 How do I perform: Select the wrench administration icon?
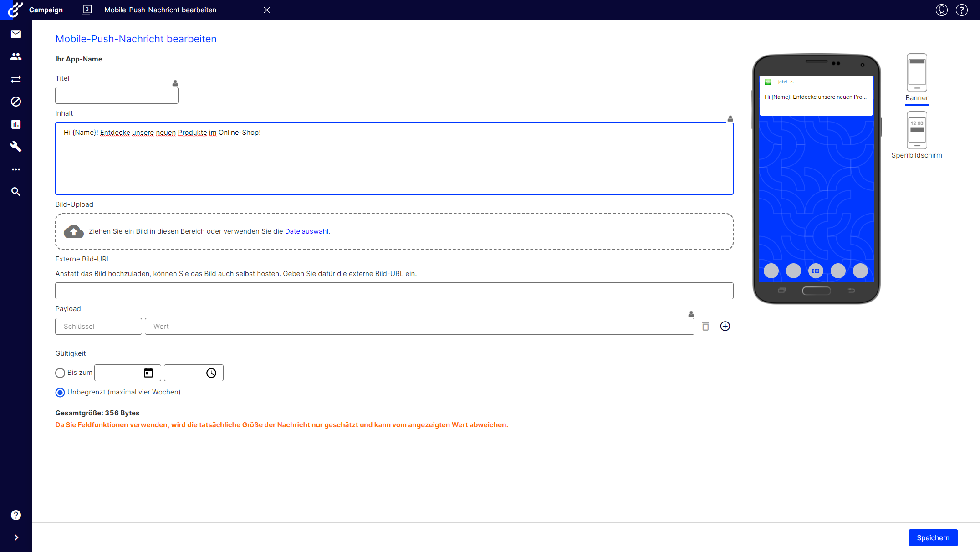[15, 147]
